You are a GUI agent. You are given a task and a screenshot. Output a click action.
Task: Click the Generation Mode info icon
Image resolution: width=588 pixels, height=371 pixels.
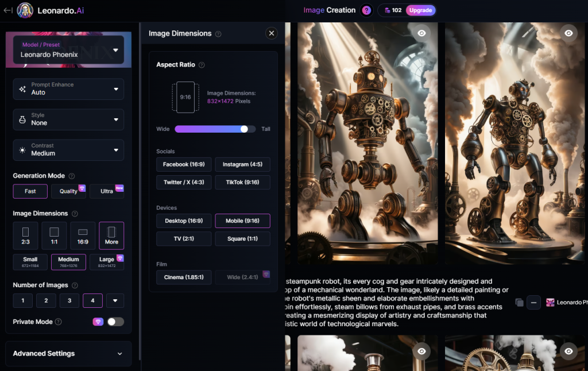pos(72,176)
